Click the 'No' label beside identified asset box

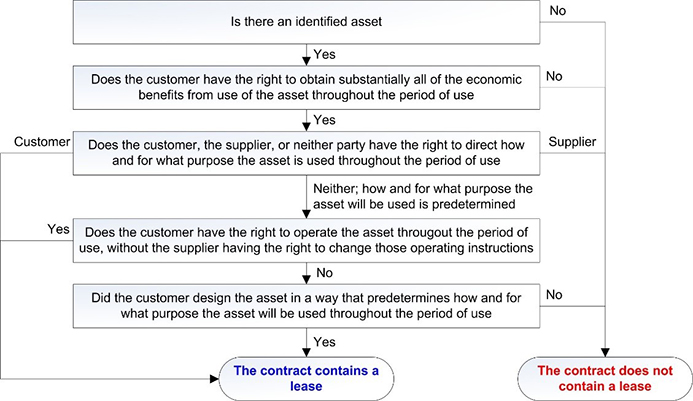pyautogui.click(x=558, y=11)
